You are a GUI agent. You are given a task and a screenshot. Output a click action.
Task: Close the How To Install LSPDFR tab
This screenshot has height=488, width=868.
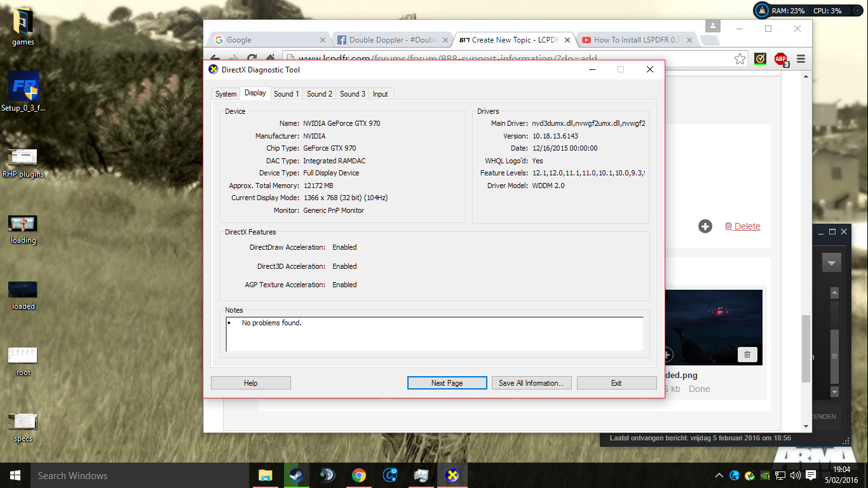pos(688,40)
